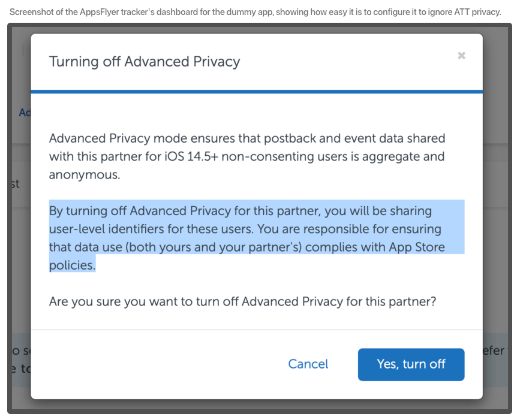Close the Advanced Privacy dialog with the X
Viewport: 520px width, 420px height.
[x=461, y=56]
